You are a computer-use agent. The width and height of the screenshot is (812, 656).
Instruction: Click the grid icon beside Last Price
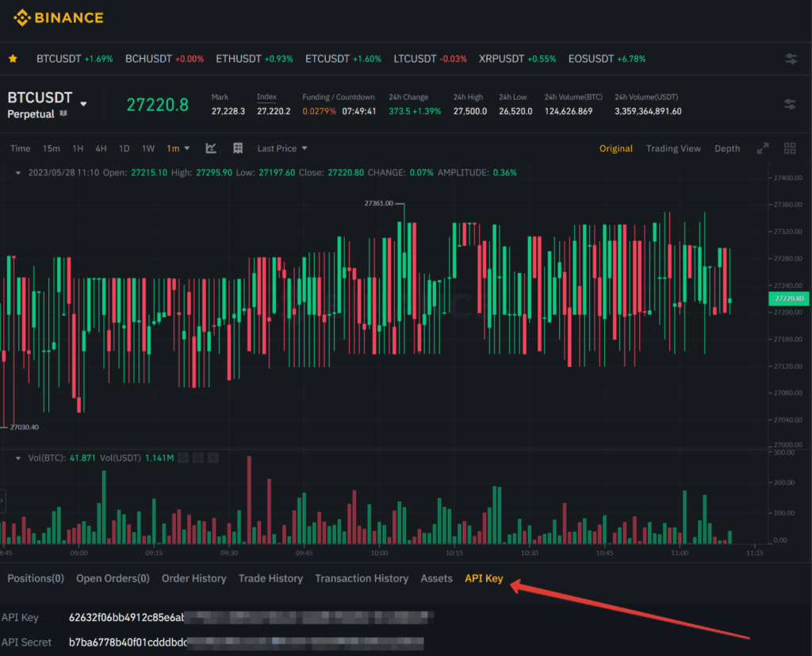click(237, 148)
